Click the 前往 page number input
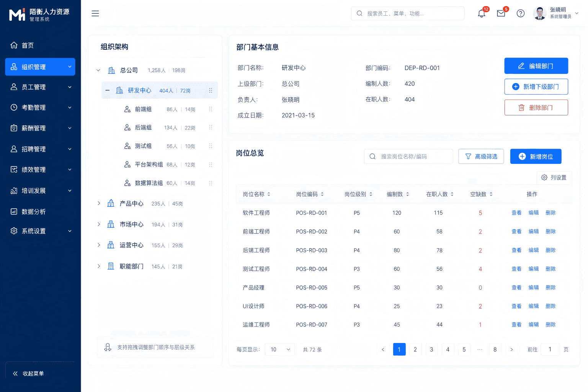 pyautogui.click(x=550, y=350)
